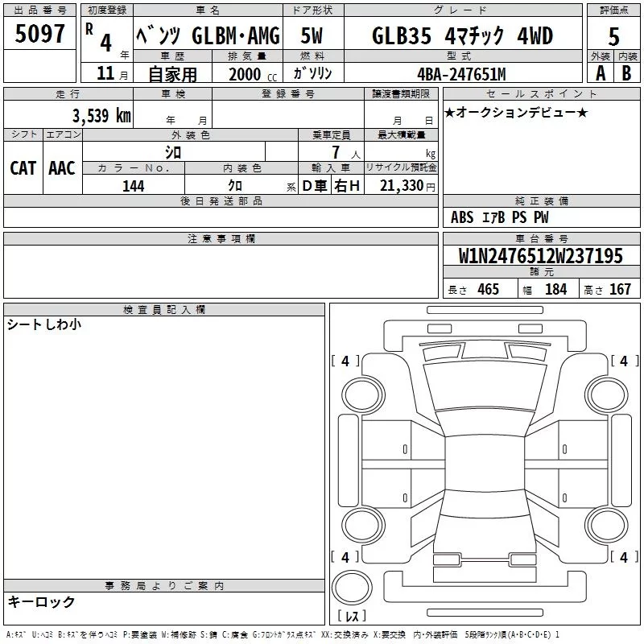Viewport: 644px width, 644px height.
Task: Click the ABS エアB PS PW equipment line
Action: coord(499,217)
